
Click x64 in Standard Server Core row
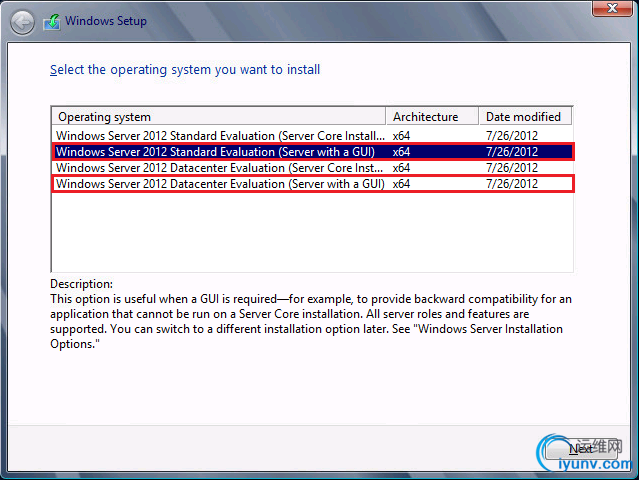pos(401,136)
